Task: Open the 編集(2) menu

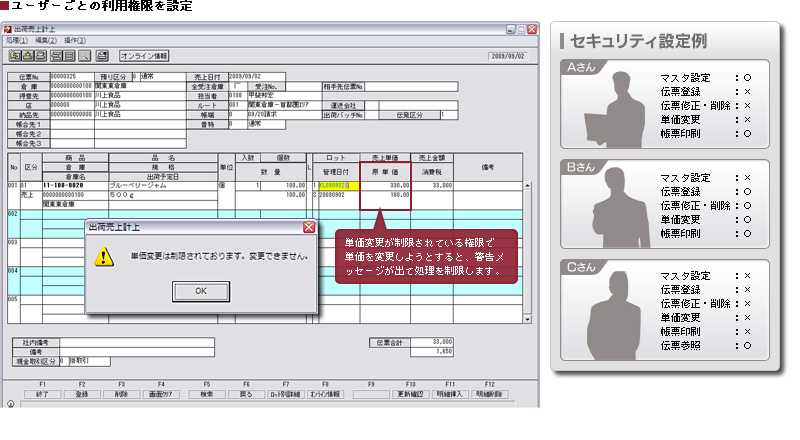Action: (46, 40)
